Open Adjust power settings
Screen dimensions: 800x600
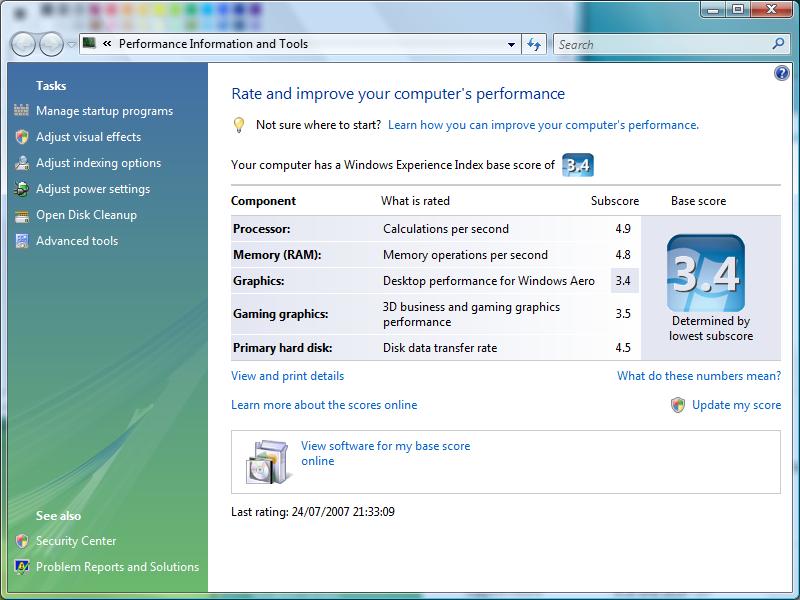[93, 189]
